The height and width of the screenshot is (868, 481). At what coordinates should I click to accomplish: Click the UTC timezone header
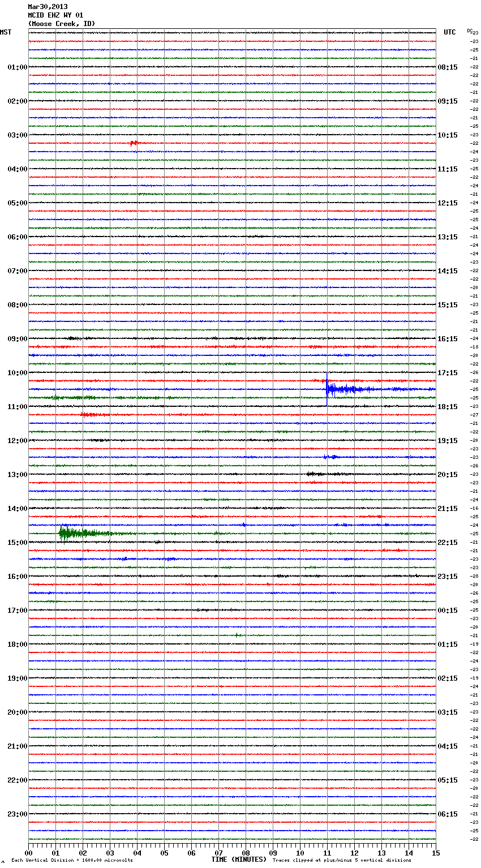point(450,32)
